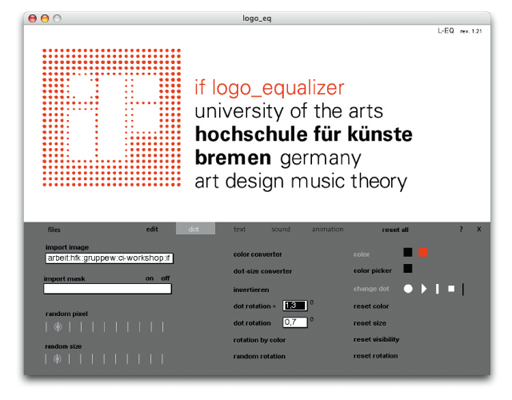Select the square dot shape

(451, 289)
